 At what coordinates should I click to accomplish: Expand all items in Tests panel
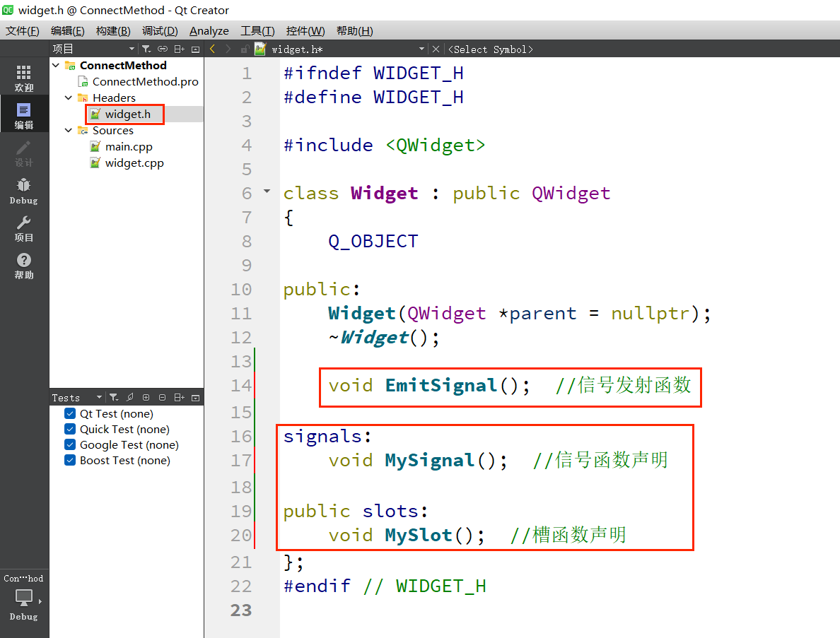tap(146, 397)
